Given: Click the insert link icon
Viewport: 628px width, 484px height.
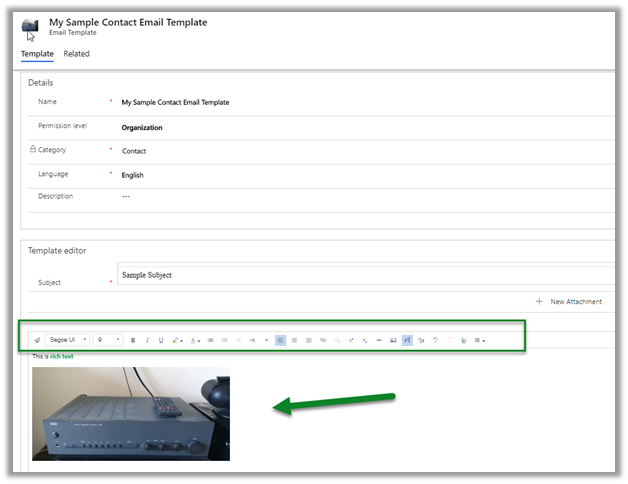Looking at the screenshot, I should (323, 340).
